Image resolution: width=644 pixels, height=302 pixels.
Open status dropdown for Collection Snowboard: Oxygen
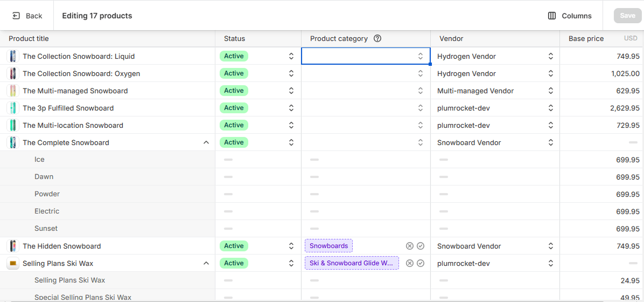point(291,73)
